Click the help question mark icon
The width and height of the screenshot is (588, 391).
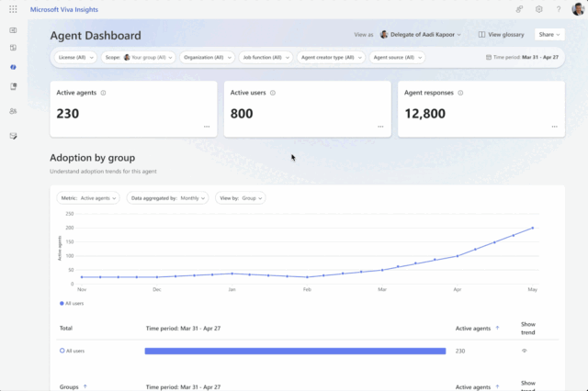pyautogui.click(x=558, y=9)
